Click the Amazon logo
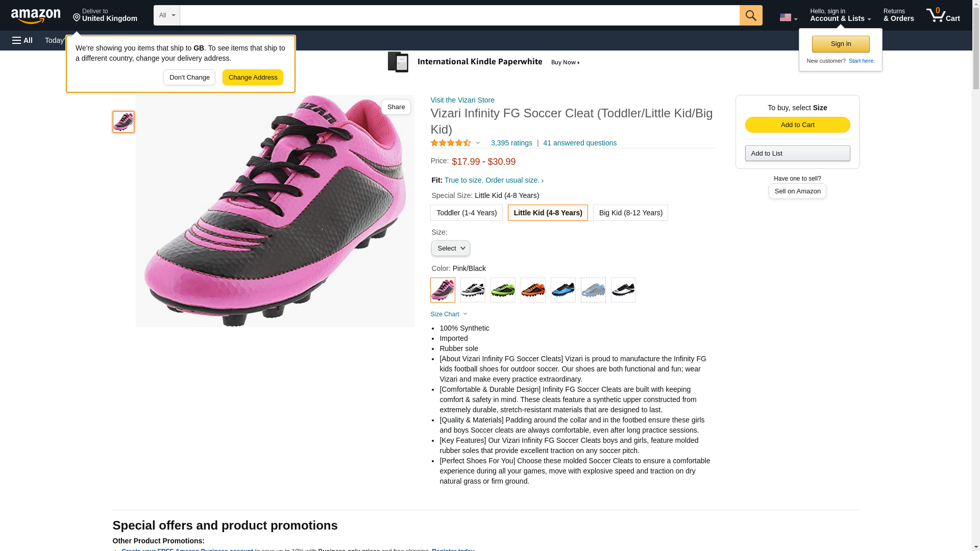Image resolution: width=980 pixels, height=551 pixels. tap(36, 16)
